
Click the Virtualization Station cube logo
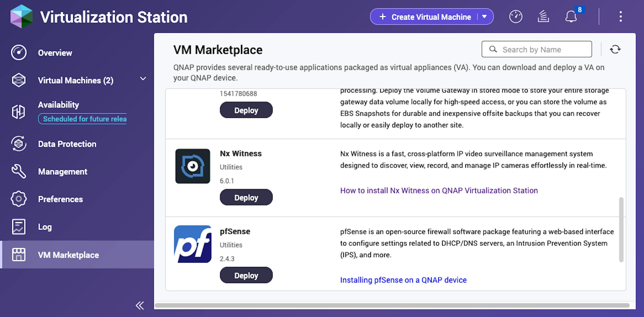[21, 16]
